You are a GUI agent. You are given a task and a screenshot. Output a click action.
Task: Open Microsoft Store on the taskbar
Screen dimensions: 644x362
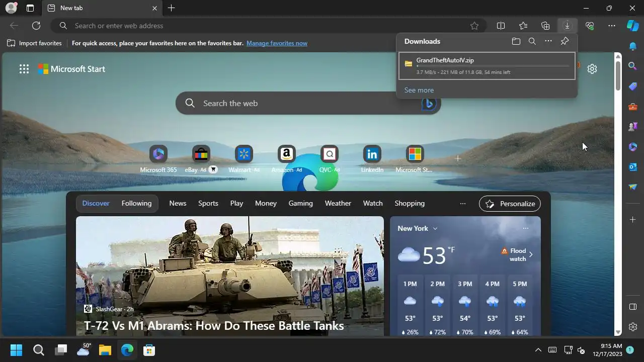(149, 350)
